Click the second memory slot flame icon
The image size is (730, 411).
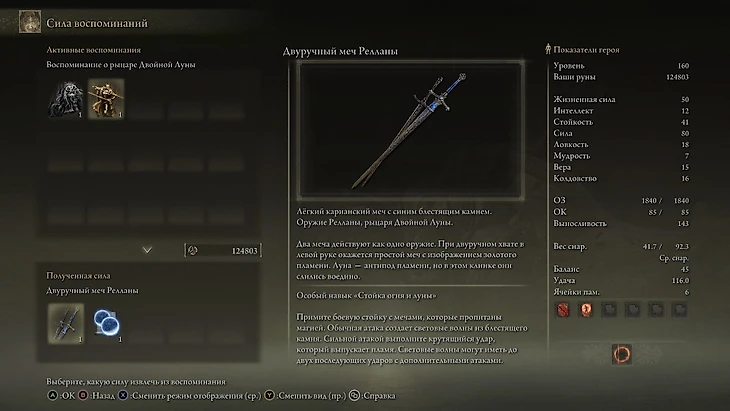[x=586, y=309]
